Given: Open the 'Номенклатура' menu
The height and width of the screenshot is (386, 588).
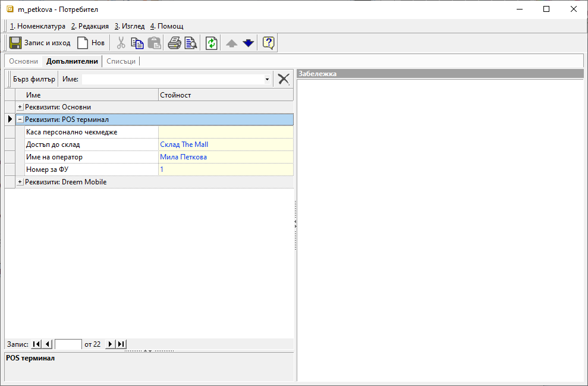Looking at the screenshot, I should 37,26.
